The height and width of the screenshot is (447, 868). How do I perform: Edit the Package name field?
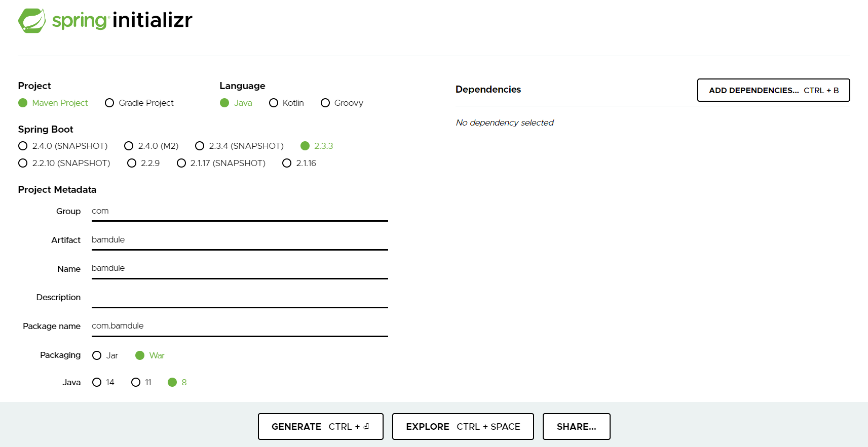click(x=240, y=326)
